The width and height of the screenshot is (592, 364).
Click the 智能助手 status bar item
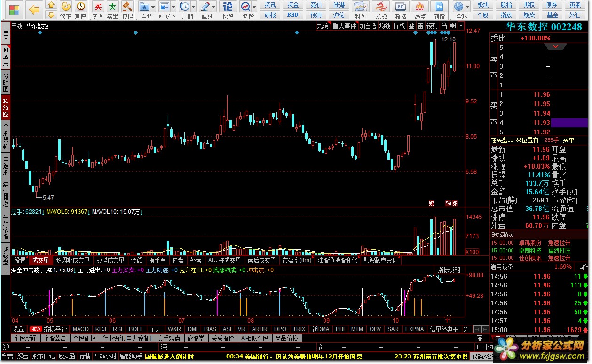(131, 356)
